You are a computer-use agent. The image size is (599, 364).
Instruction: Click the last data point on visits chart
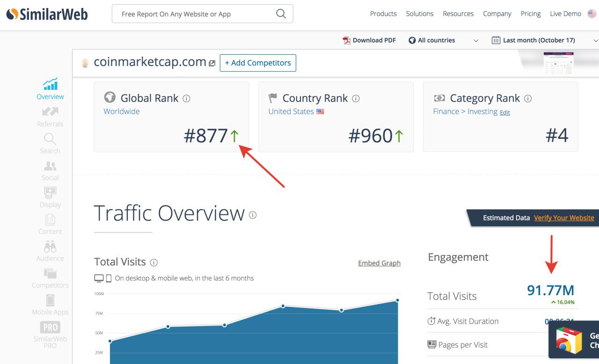397,300
